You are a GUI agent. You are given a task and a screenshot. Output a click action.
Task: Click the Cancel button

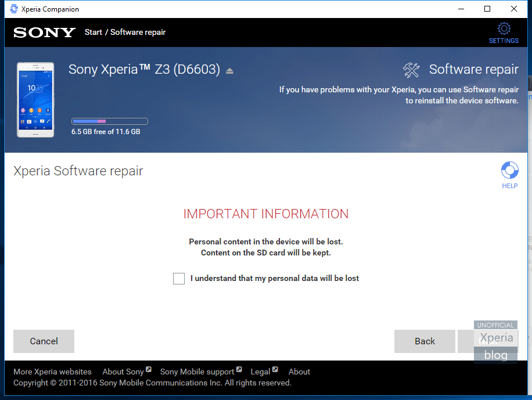[x=44, y=341]
